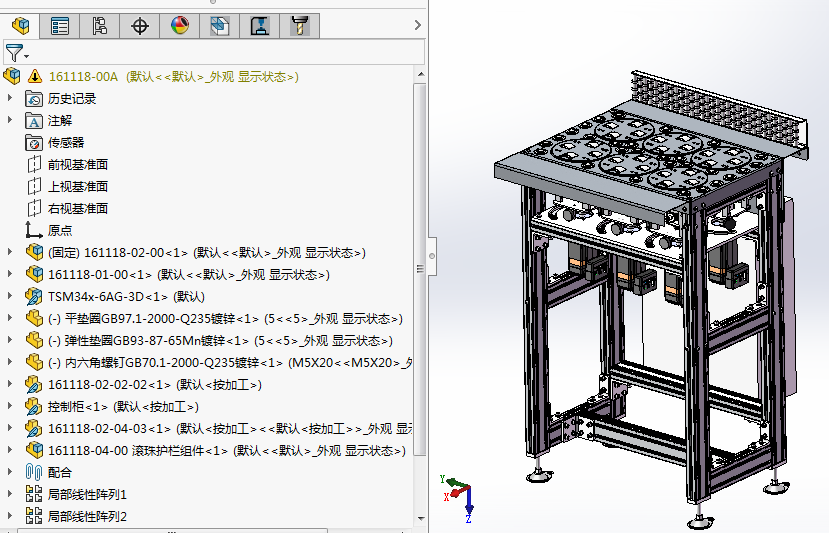Open the FeatureManager design tree tab

pyautogui.click(x=20, y=26)
